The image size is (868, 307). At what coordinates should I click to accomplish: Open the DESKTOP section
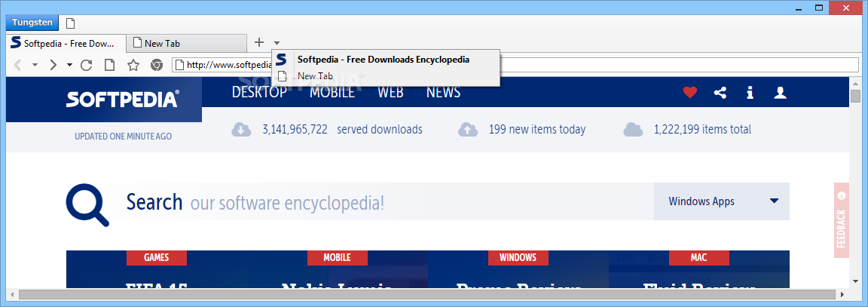pos(260,91)
